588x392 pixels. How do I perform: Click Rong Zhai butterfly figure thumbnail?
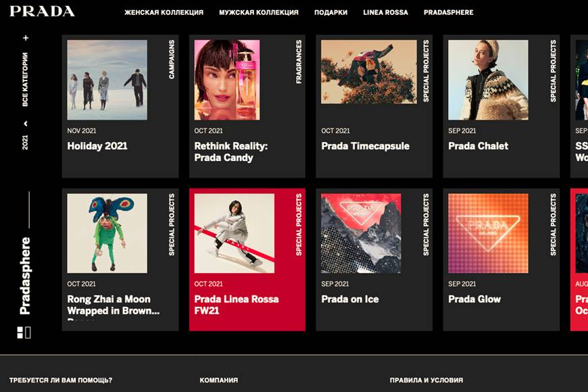point(107,233)
